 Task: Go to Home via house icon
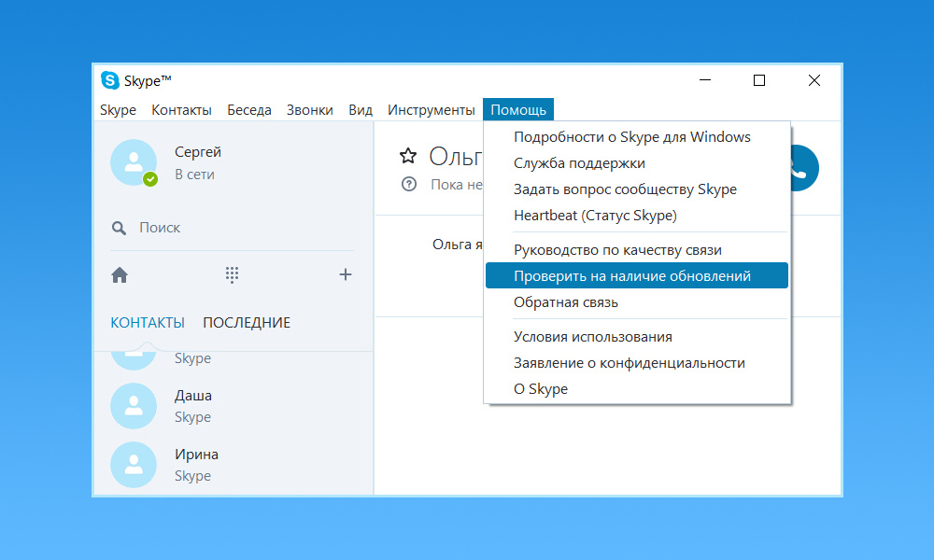pos(120,275)
